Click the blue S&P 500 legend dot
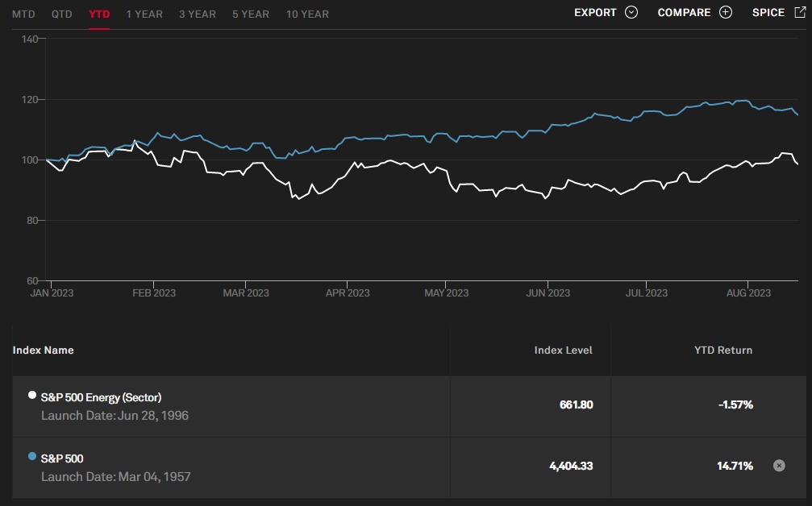Image resolution: width=812 pixels, height=506 pixels. (x=32, y=457)
